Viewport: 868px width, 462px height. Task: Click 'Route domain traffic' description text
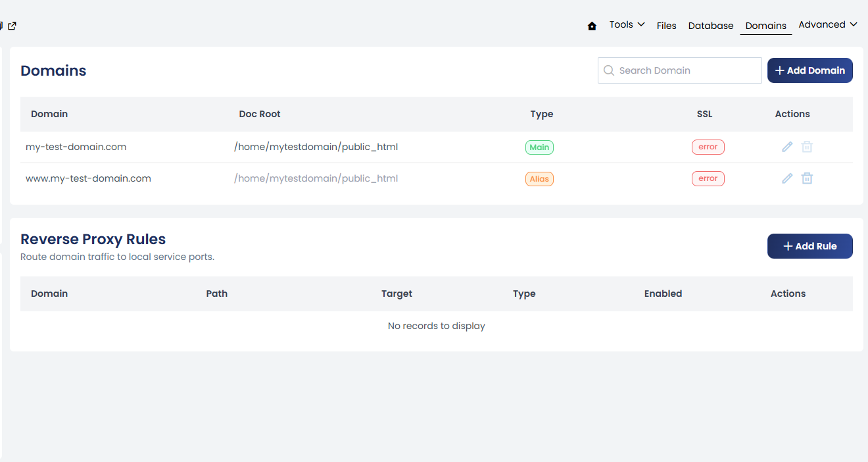pos(117,257)
